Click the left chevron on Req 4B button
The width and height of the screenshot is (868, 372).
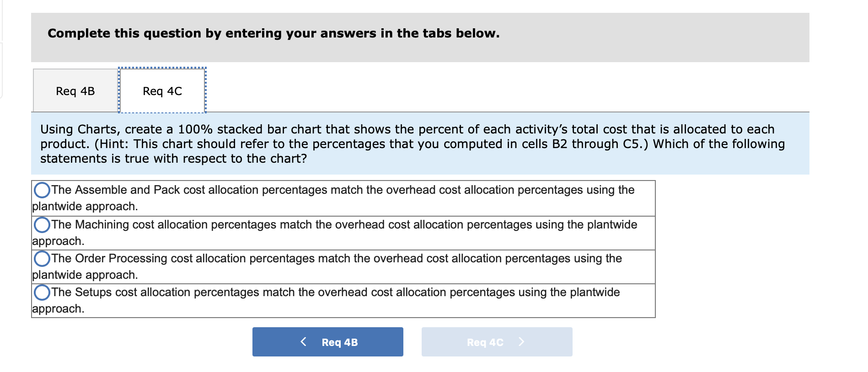[304, 341]
